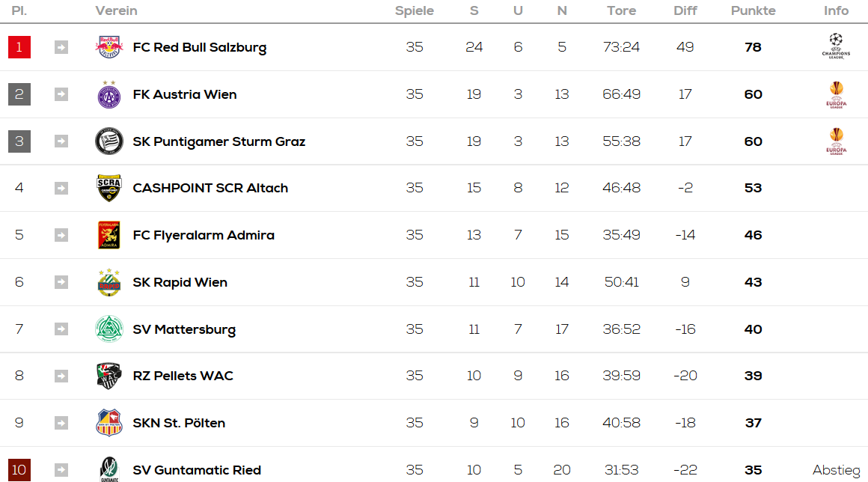Click the SK Rapid Wien logo
Viewport: 868px width, 482px height.
pos(109,282)
